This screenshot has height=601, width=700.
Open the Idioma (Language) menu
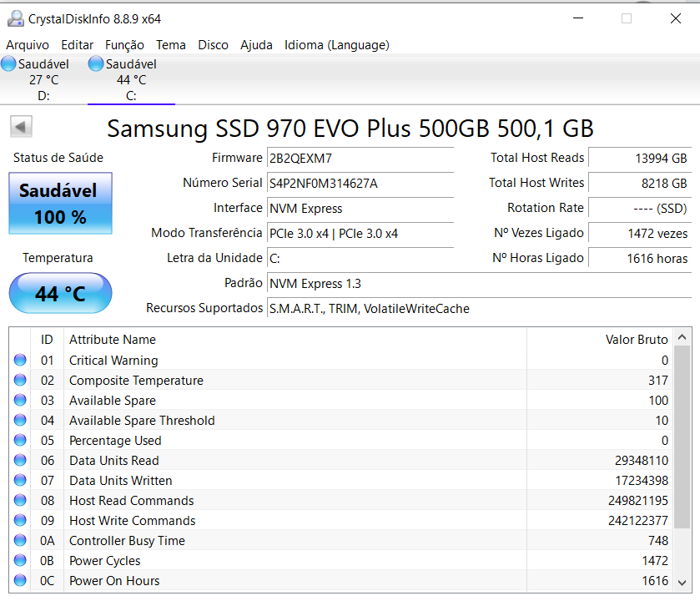tap(337, 45)
